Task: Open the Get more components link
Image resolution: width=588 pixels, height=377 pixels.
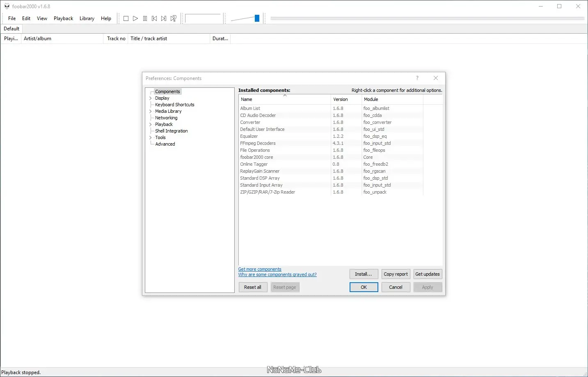Action: pos(260,270)
